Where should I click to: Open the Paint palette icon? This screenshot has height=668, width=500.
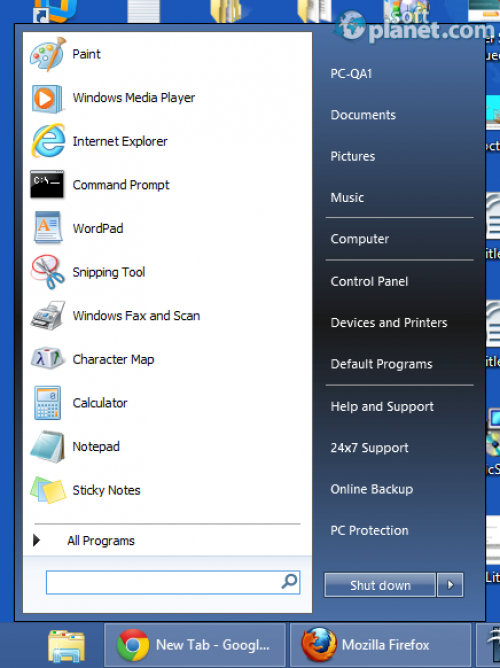[x=48, y=54]
